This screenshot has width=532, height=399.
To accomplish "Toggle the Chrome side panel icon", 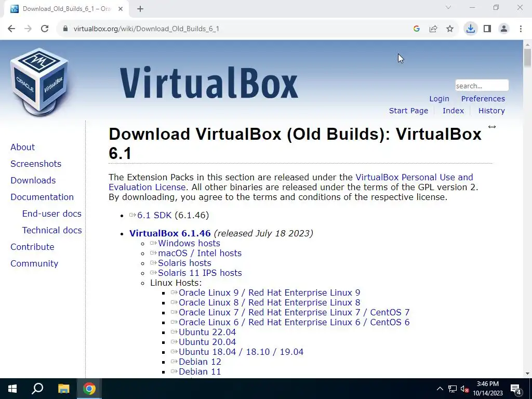I will (487, 29).
